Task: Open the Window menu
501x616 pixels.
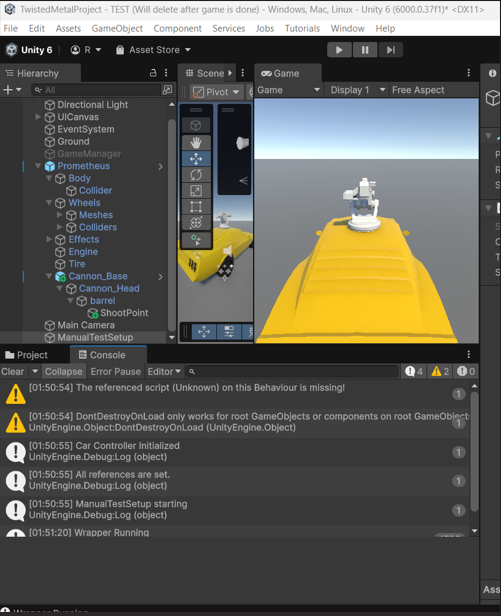Action: [x=348, y=28]
